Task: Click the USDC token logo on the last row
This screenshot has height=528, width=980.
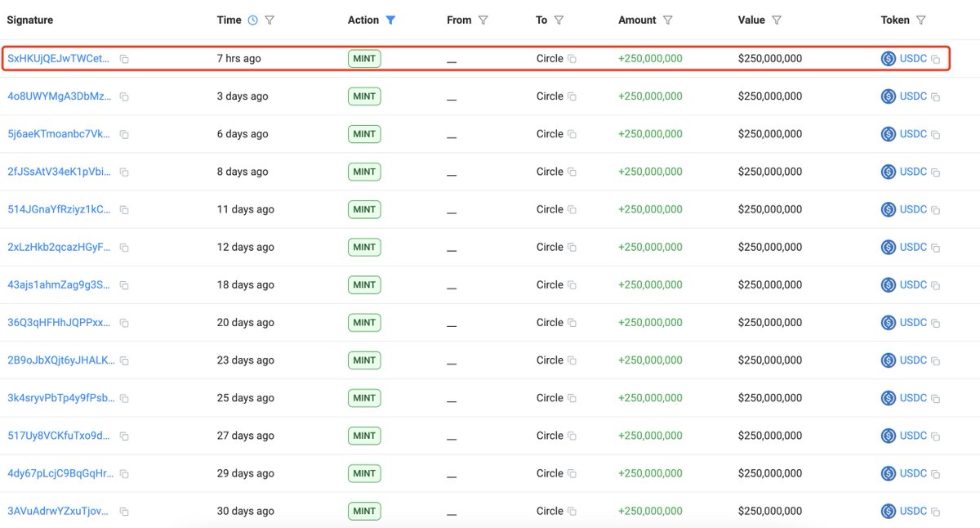Action: pos(887,511)
